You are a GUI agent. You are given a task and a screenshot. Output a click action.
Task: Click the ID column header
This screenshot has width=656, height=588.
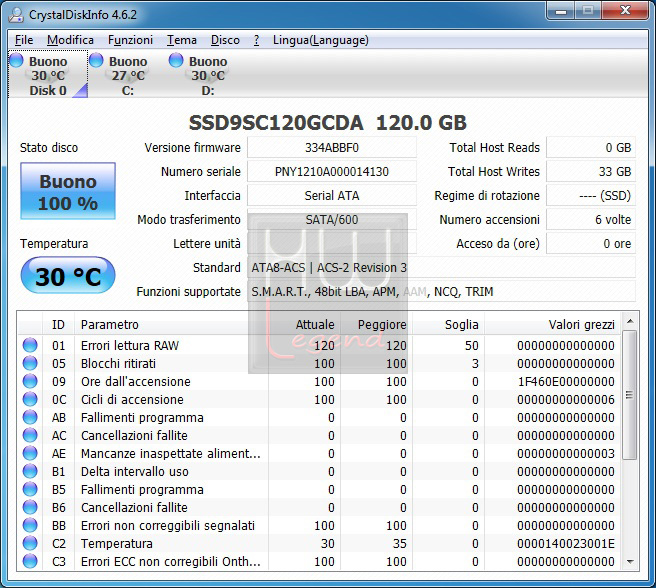58,324
